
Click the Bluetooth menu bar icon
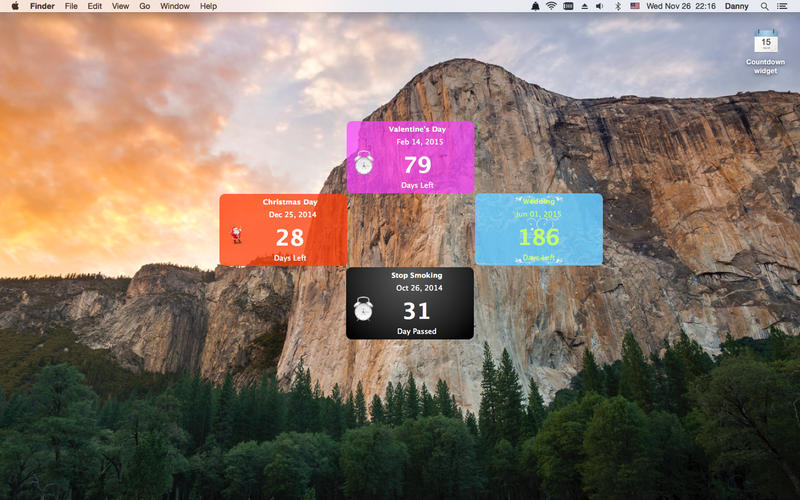(x=617, y=6)
